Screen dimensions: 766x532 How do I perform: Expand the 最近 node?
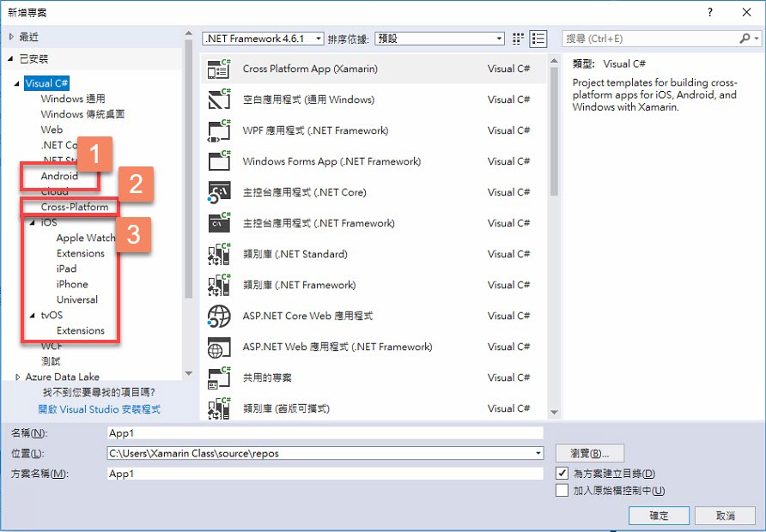(12, 37)
